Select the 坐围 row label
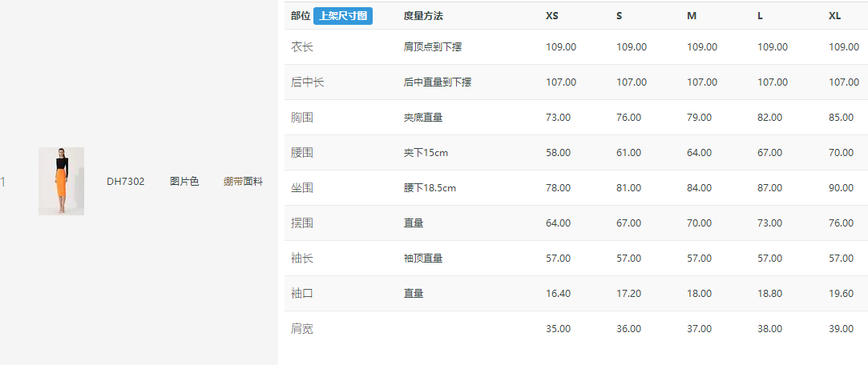Viewport: 868px width, 365px height. (301, 188)
